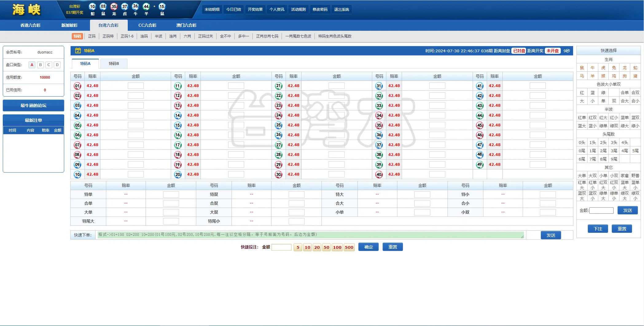The image size is (644, 326).
Task: Pick number 49 ball in the table
Action: click(x=479, y=165)
